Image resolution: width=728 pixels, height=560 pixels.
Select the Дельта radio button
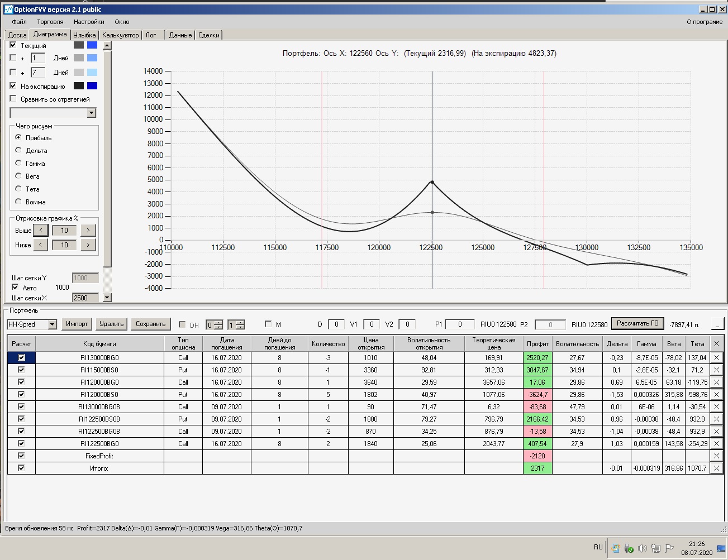18,150
